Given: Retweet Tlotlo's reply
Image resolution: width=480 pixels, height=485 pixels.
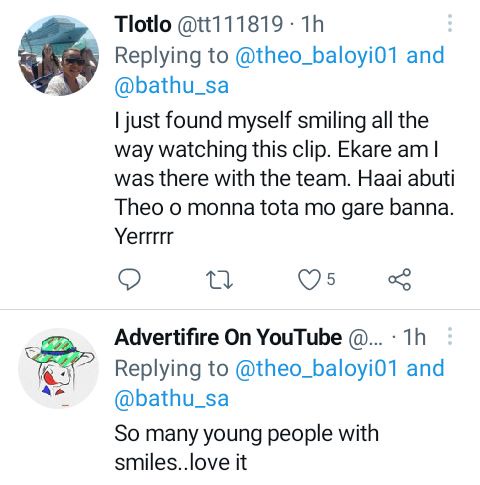Looking at the screenshot, I should pos(219,280).
